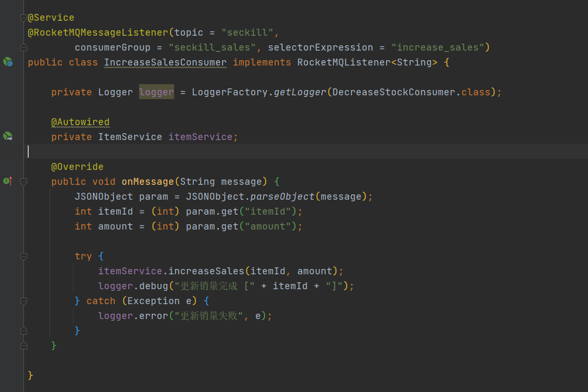Click the Logger type in the field declaration
588x392 pixels.
pyautogui.click(x=116, y=92)
